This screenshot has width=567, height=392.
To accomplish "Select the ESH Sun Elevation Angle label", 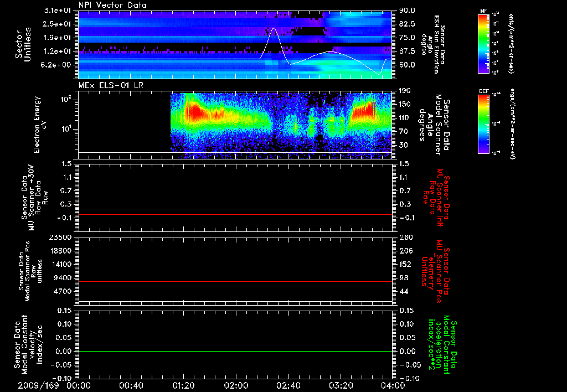I will point(434,44).
